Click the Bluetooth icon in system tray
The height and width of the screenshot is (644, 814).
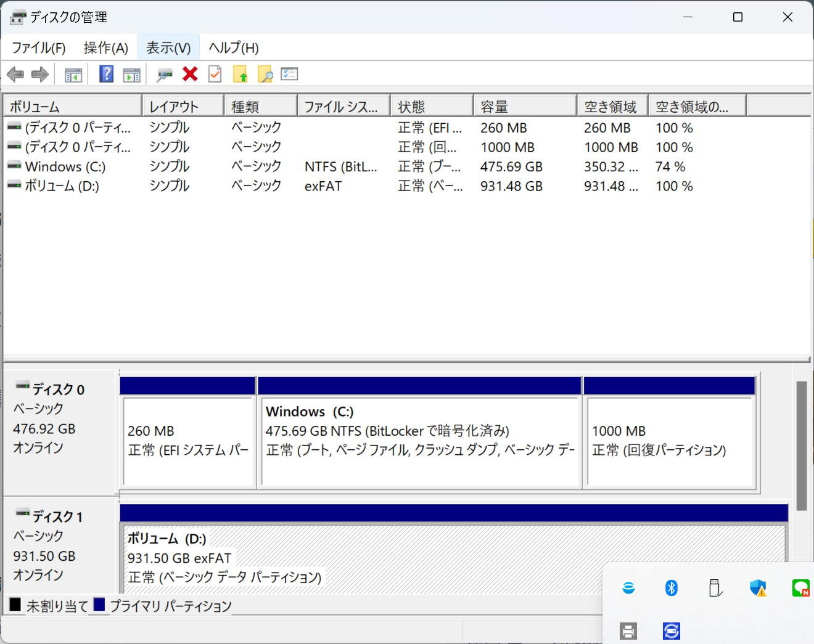[x=671, y=588]
